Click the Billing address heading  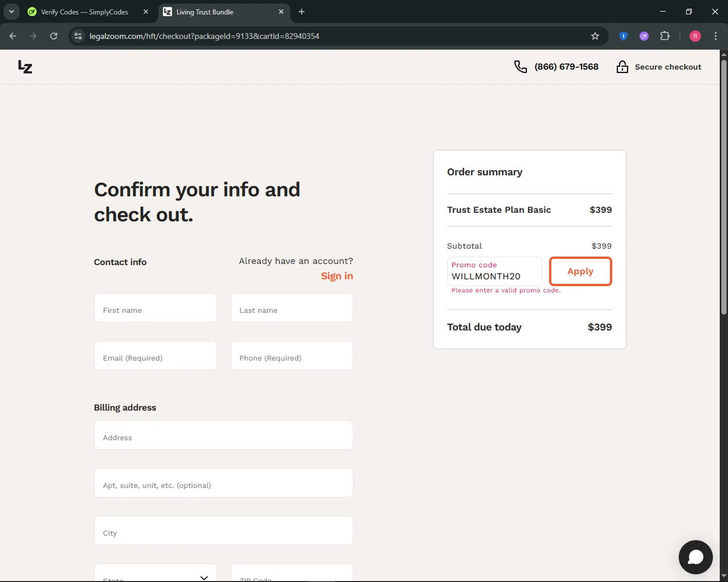[x=125, y=408]
